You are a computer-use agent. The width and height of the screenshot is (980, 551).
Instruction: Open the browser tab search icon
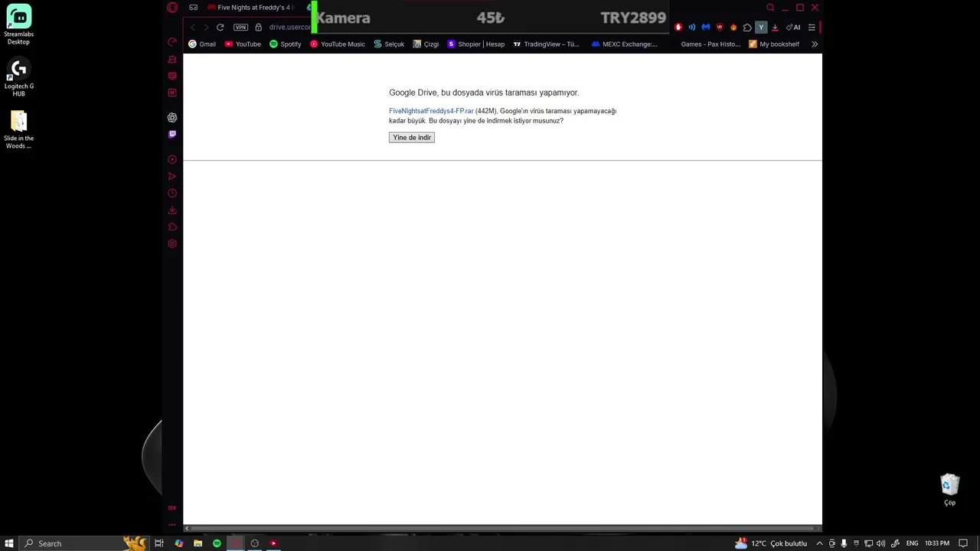770,8
